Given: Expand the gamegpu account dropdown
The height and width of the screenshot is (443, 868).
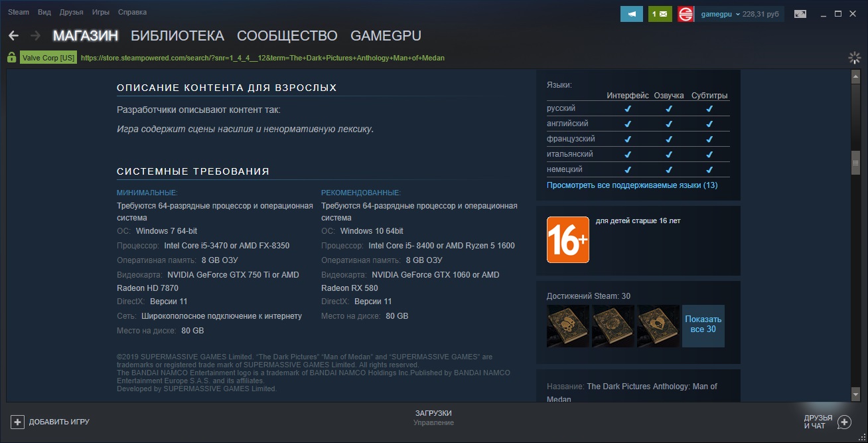Looking at the screenshot, I should click(738, 14).
